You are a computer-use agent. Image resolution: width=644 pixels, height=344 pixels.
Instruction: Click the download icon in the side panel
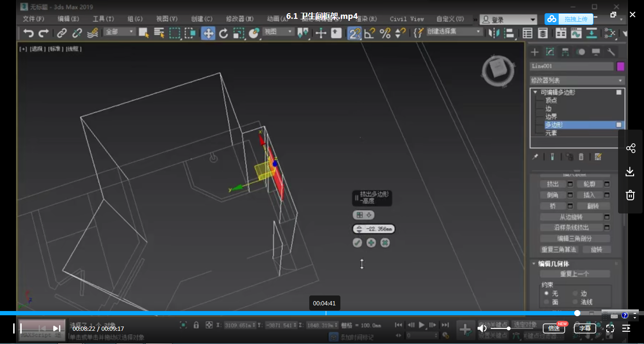point(630,172)
